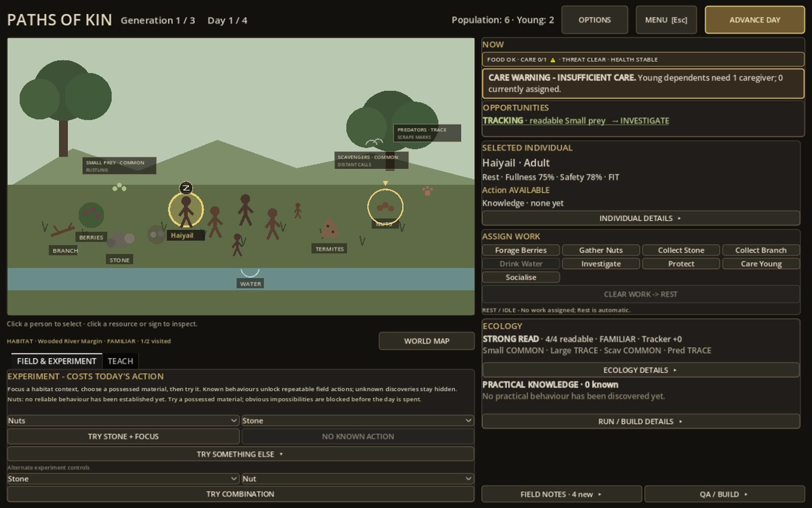Image resolution: width=812 pixels, height=508 pixels.
Task: Select the Field & Experiment tab
Action: point(56,361)
